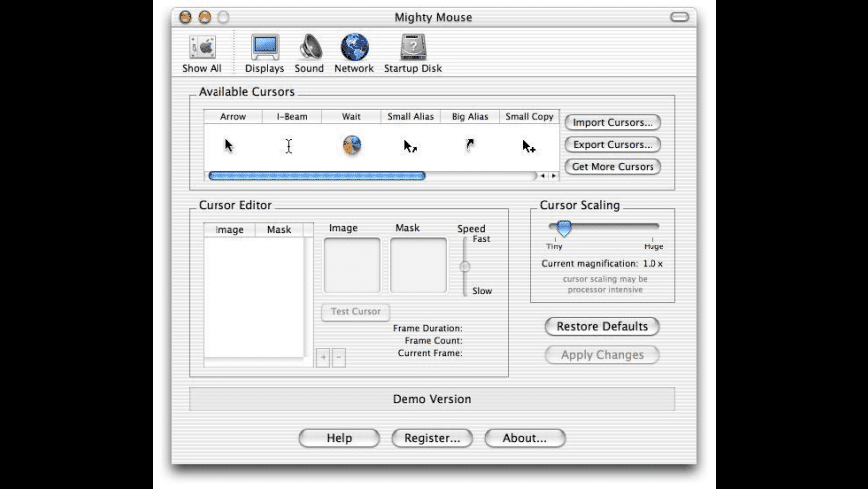Screen dimensions: 868x489
Task: Open Show All preferences
Action: (x=203, y=54)
